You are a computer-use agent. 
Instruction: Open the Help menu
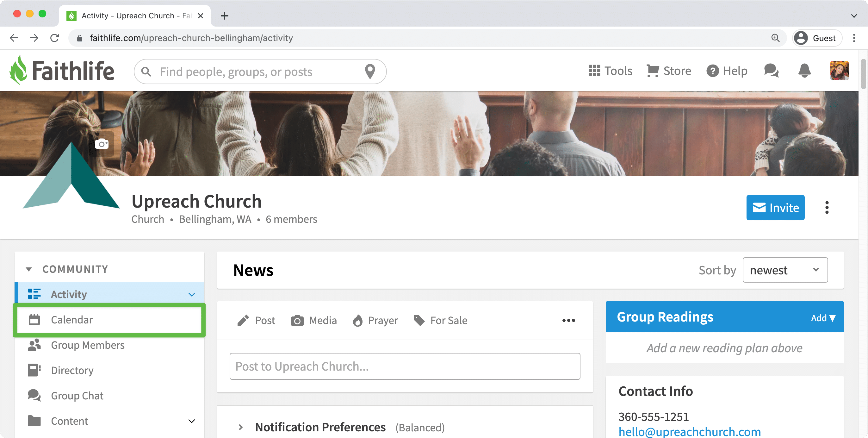point(727,71)
